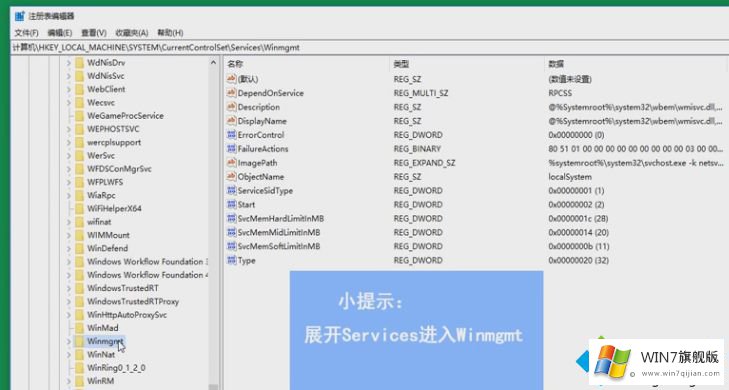
Task: Open the 文件(F) menu
Action: pos(27,33)
